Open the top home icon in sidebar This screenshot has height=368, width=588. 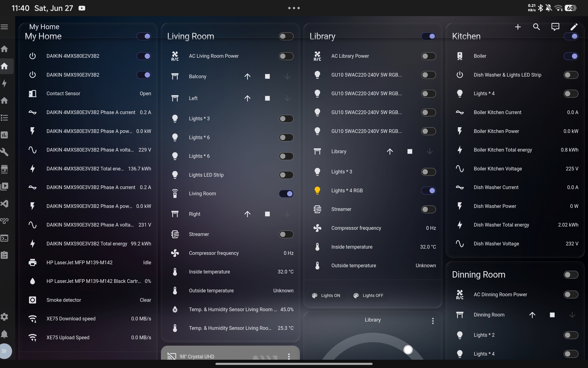click(x=4, y=49)
